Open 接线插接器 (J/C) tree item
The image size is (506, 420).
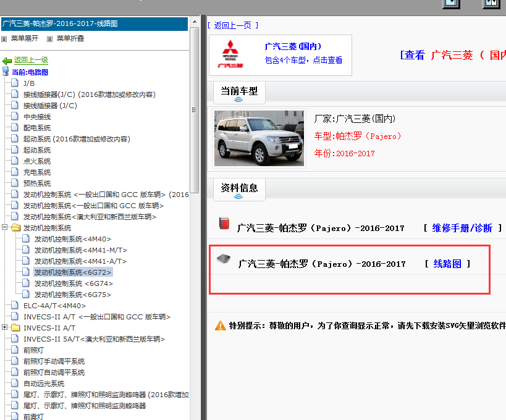(x=50, y=106)
